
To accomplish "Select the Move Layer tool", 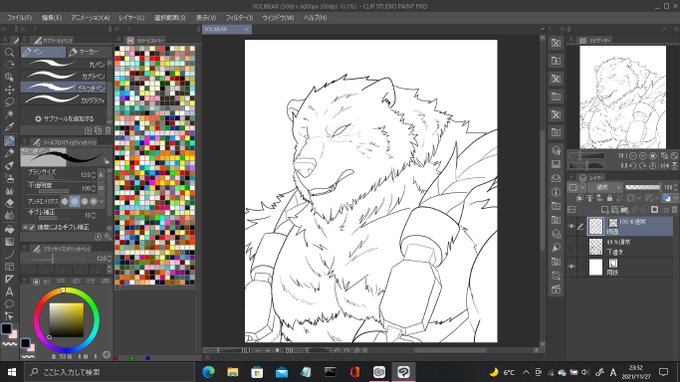I will [x=9, y=90].
